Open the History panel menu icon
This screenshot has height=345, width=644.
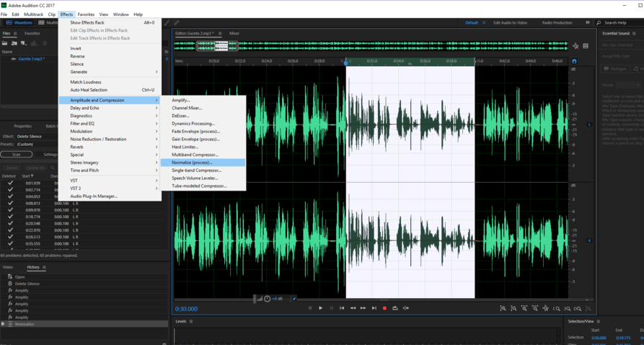click(44, 267)
